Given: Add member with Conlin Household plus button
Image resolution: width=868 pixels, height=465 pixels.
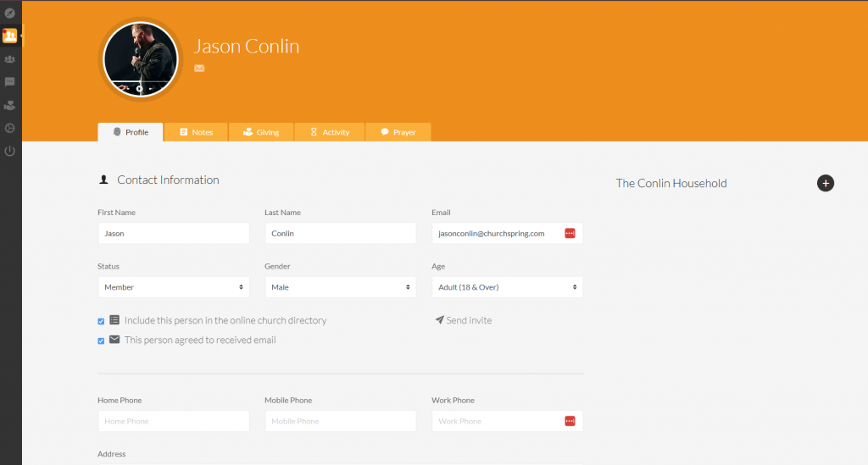Looking at the screenshot, I should (x=826, y=183).
